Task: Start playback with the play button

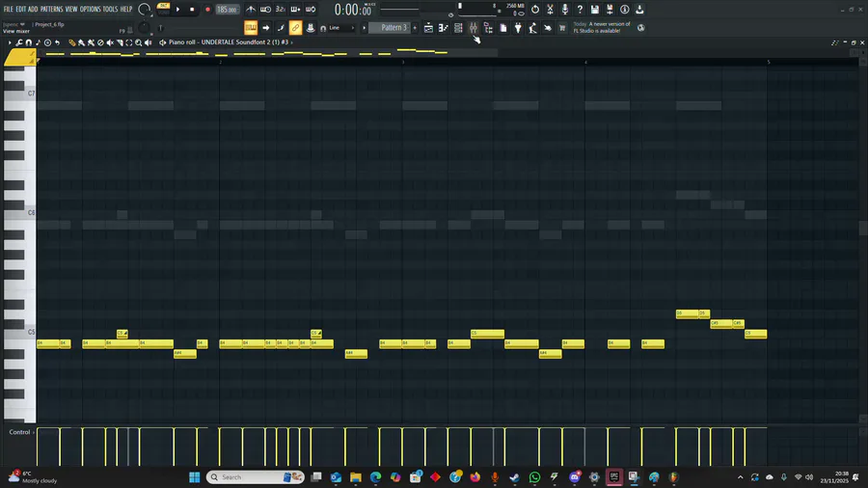Action: pyautogui.click(x=177, y=10)
